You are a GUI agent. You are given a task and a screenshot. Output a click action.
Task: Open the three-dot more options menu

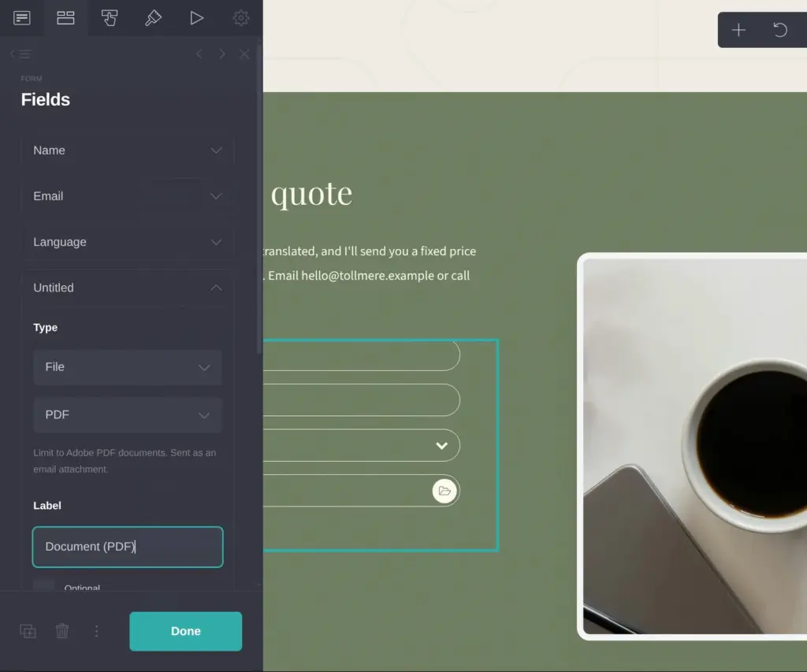point(96,631)
